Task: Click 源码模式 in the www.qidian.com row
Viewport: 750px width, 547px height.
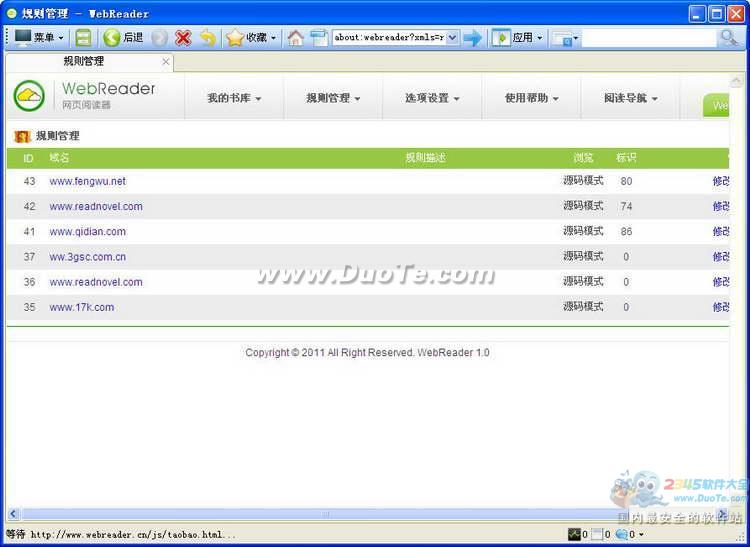Action: pos(583,231)
